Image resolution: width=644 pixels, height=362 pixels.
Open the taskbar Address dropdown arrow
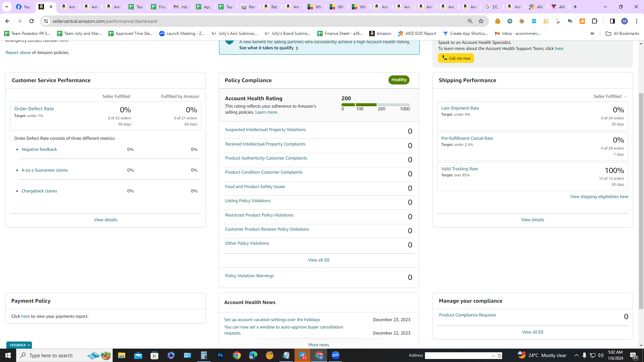point(493,356)
